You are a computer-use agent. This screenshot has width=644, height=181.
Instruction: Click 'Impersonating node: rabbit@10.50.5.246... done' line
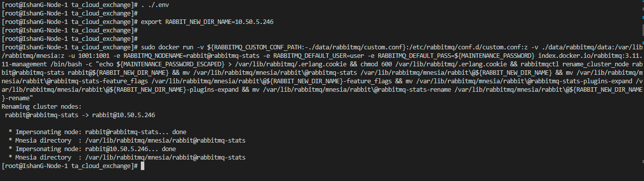pyautogui.click(x=92, y=149)
